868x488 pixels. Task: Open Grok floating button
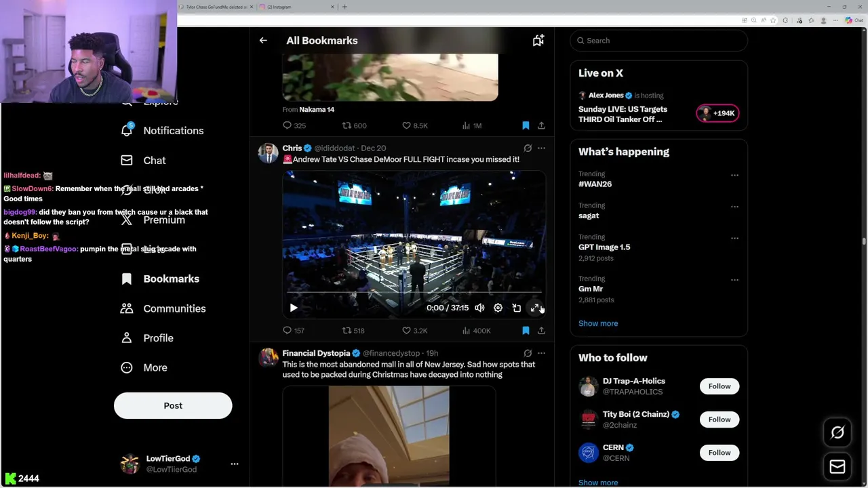837,432
